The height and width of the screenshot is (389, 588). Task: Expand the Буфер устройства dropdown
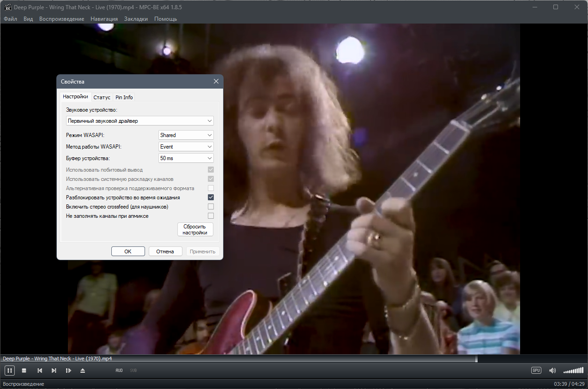click(x=186, y=158)
